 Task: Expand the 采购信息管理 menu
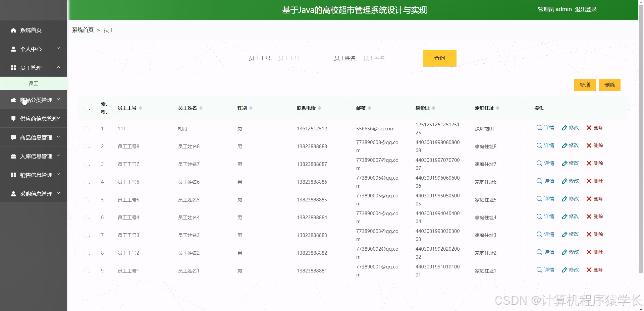click(58, 193)
